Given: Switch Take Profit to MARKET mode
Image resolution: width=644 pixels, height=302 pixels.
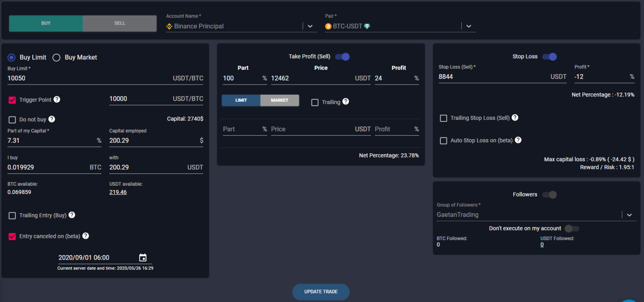Looking at the screenshot, I should 279,100.
